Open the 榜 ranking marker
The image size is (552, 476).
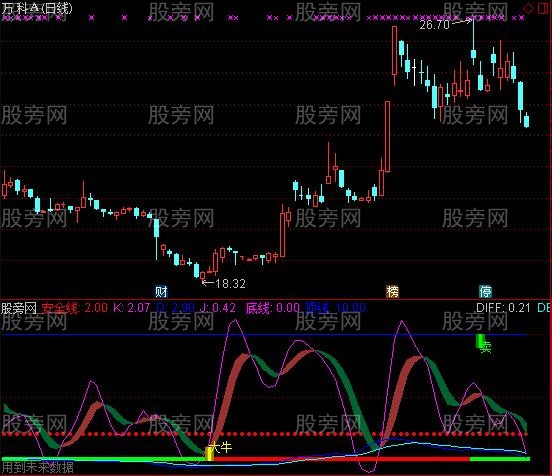point(392,292)
